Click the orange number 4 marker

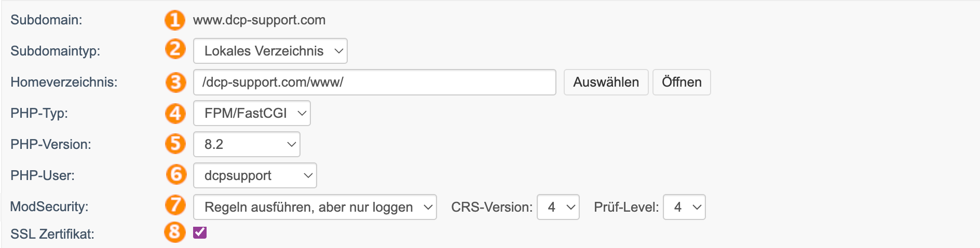(175, 113)
